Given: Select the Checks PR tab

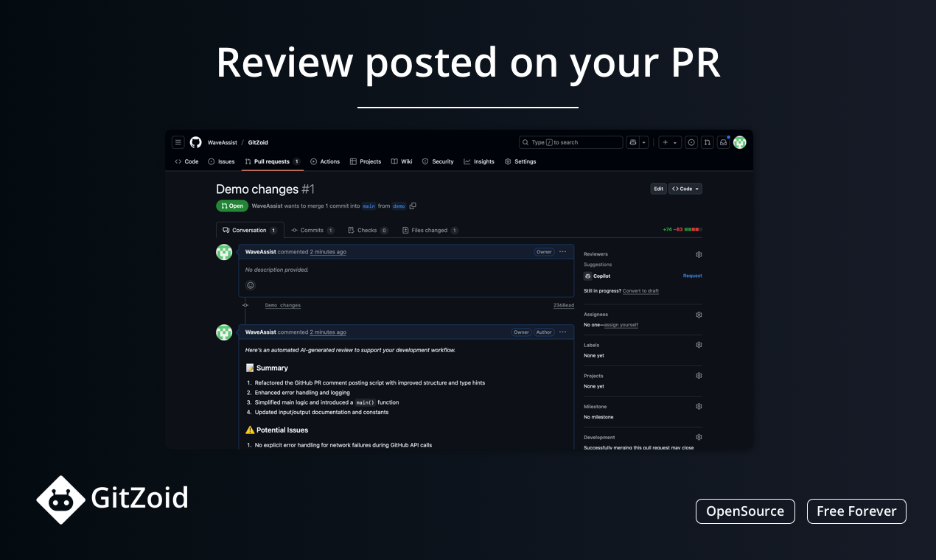Looking at the screenshot, I should [x=369, y=230].
